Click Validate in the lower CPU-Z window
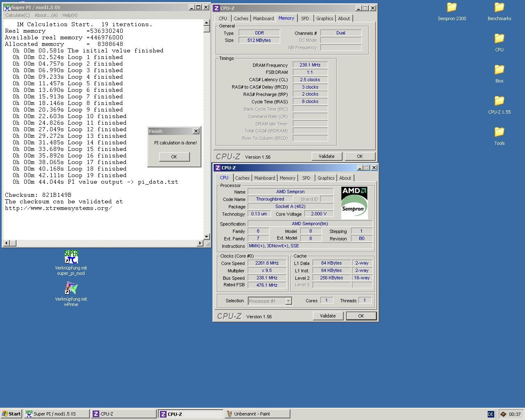The width and height of the screenshot is (525, 420). (328, 316)
